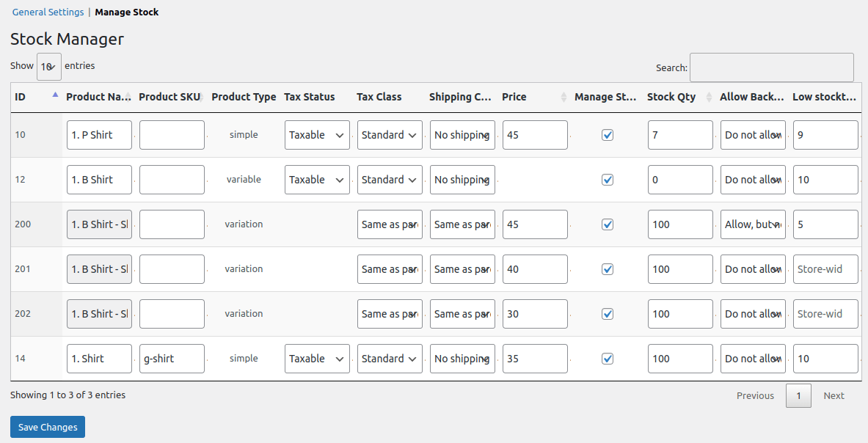This screenshot has height=443, width=868.
Task: Uncheck Manage Stock for product ID 10
Action: (x=608, y=135)
